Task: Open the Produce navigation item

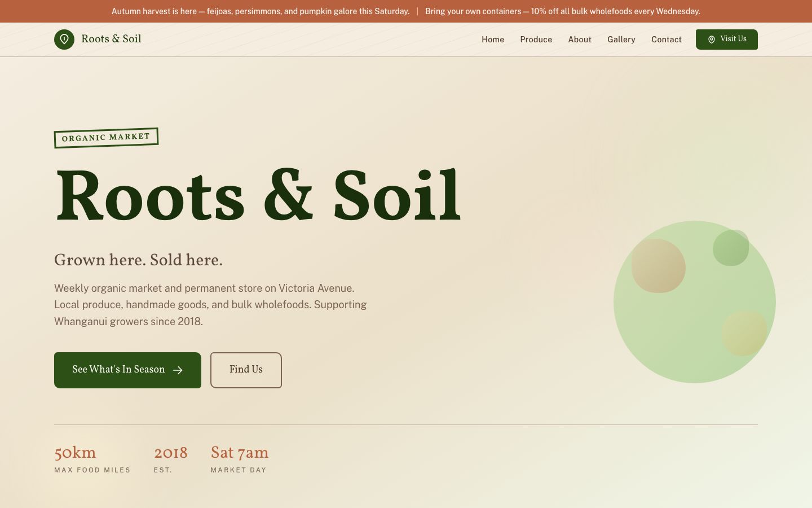Action: point(536,40)
